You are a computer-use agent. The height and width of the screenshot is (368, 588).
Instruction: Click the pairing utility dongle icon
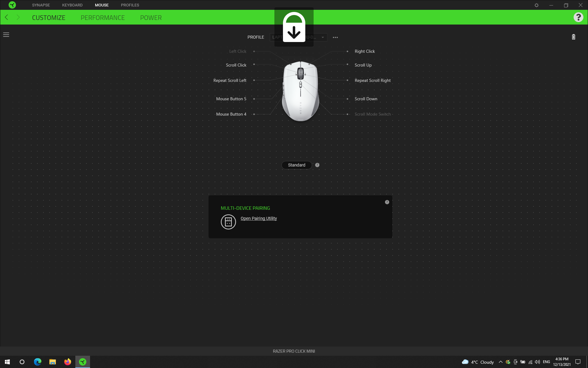[228, 222]
